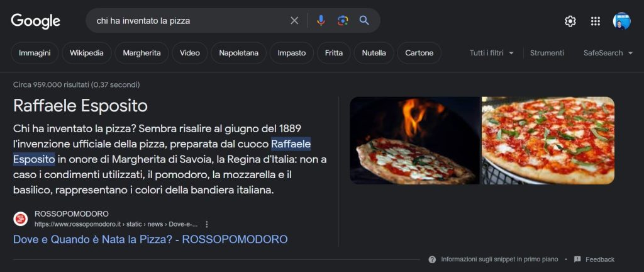The height and width of the screenshot is (272, 644).
Task: Open the Strumenti tools option
Action: 547,53
